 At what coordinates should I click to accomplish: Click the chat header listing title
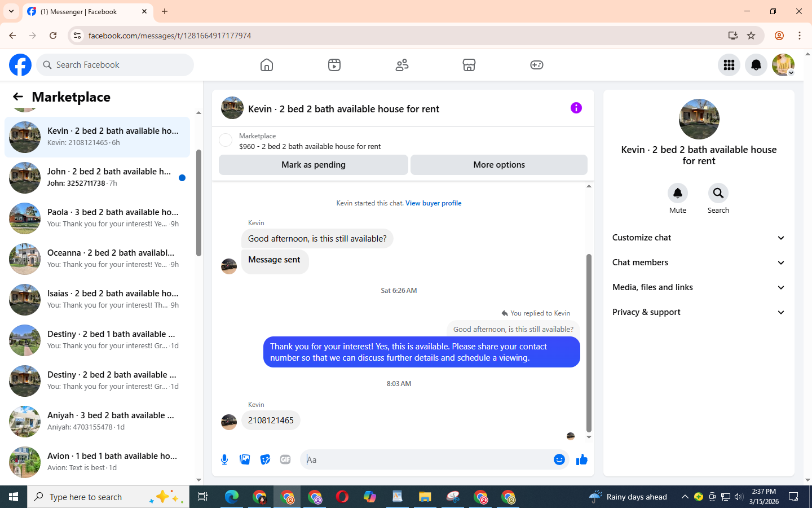(x=343, y=109)
